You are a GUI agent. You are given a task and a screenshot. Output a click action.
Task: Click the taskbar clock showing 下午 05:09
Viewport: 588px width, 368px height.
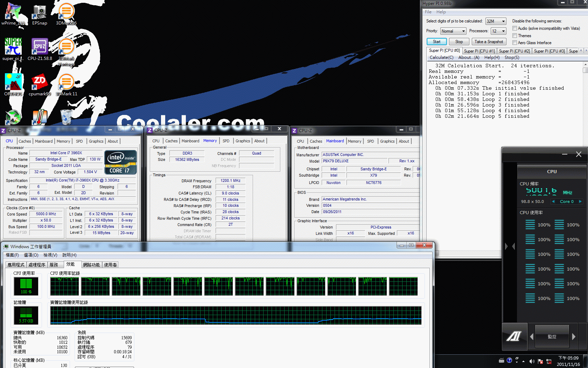click(x=568, y=361)
